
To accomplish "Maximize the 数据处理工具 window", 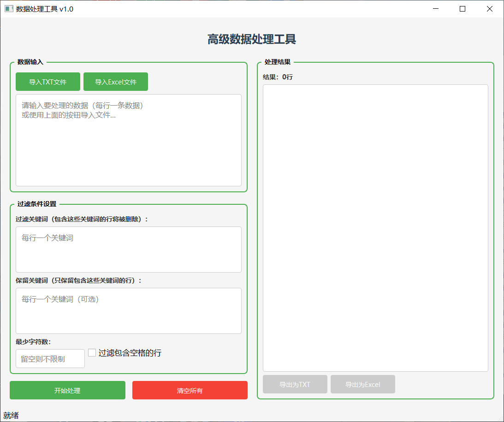I will click(462, 9).
